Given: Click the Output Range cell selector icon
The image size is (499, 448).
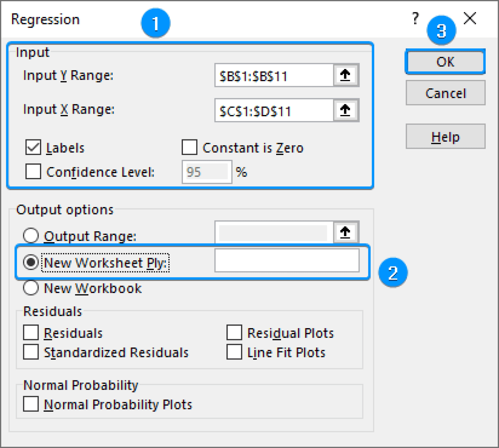Looking at the screenshot, I should pos(345,232).
